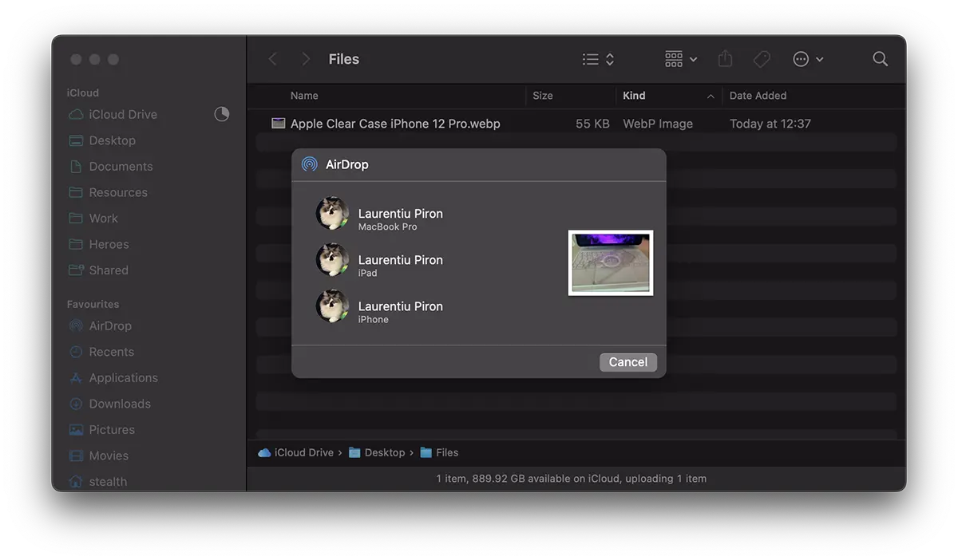Click the Today at 12:37 date cell

point(770,124)
